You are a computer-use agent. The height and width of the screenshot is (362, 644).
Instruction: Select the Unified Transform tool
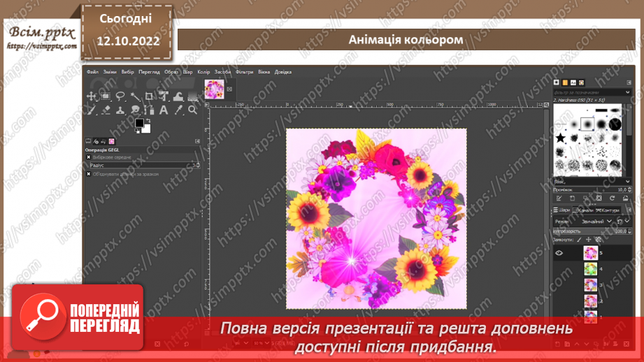(x=164, y=96)
